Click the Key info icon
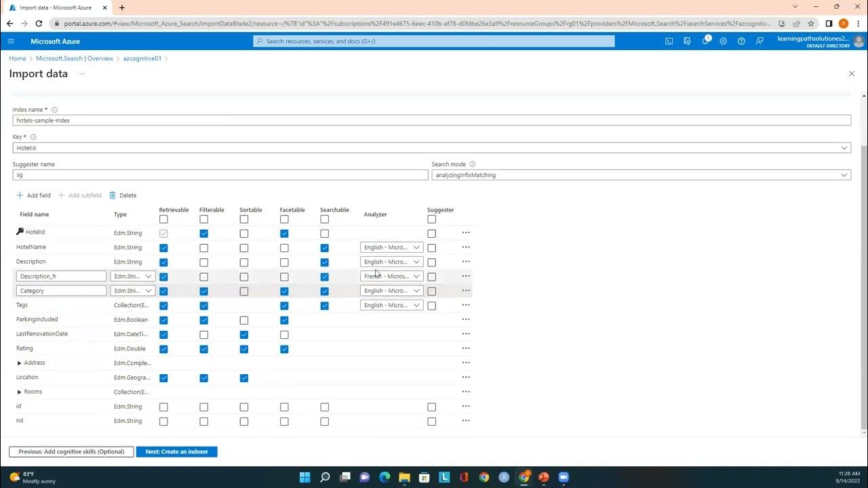This screenshot has width=868, height=488. pos(33,137)
